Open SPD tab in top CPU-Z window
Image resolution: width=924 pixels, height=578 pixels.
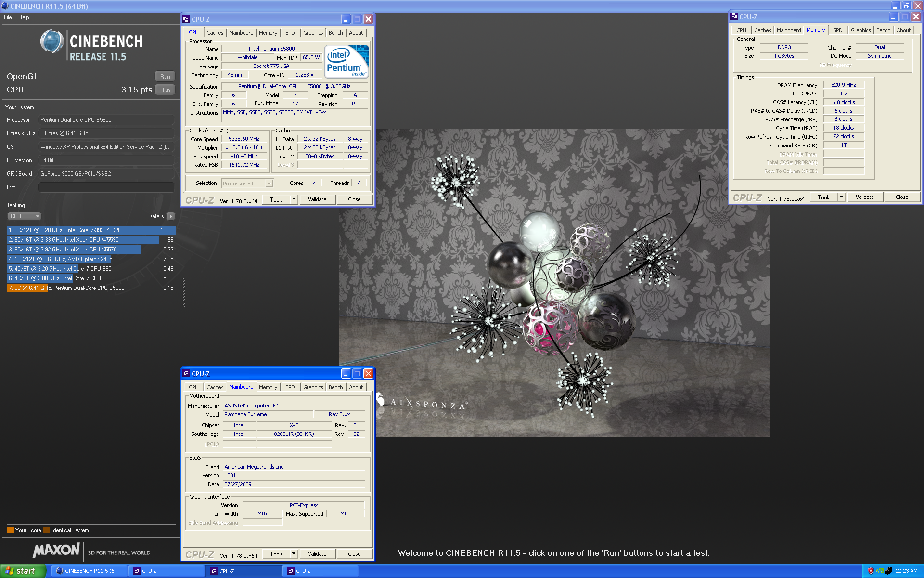290,33
